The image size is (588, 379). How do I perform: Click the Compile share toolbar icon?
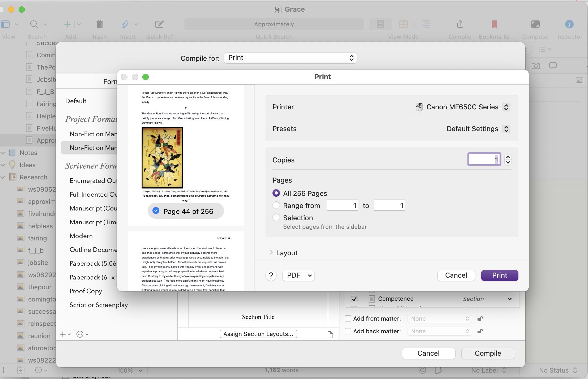460,24
